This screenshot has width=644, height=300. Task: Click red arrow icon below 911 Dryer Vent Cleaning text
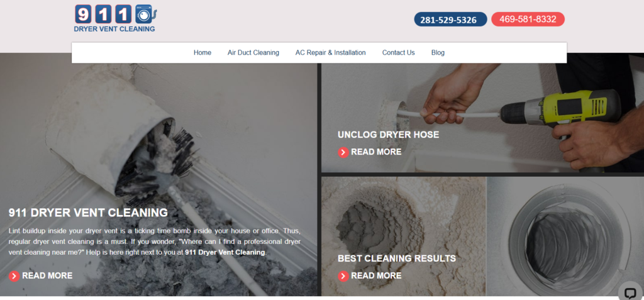click(x=14, y=276)
